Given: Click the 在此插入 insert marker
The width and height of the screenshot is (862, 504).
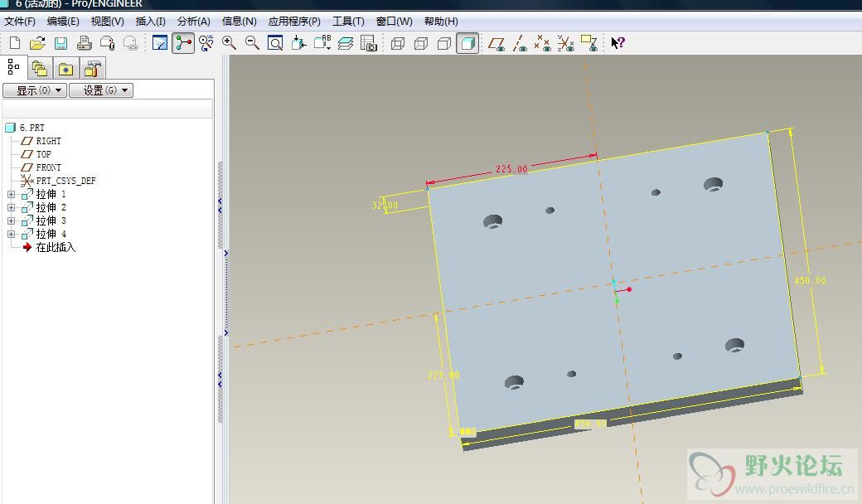Looking at the screenshot, I should tap(56, 247).
